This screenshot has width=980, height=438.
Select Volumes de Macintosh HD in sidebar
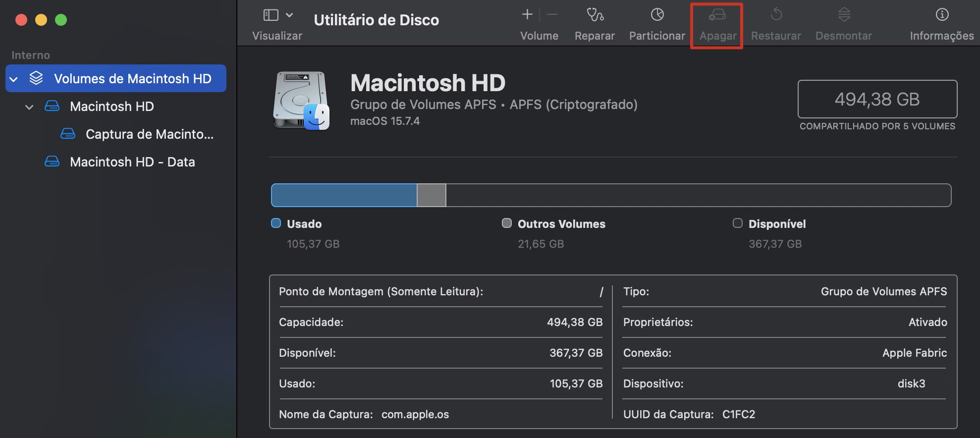[x=116, y=78]
